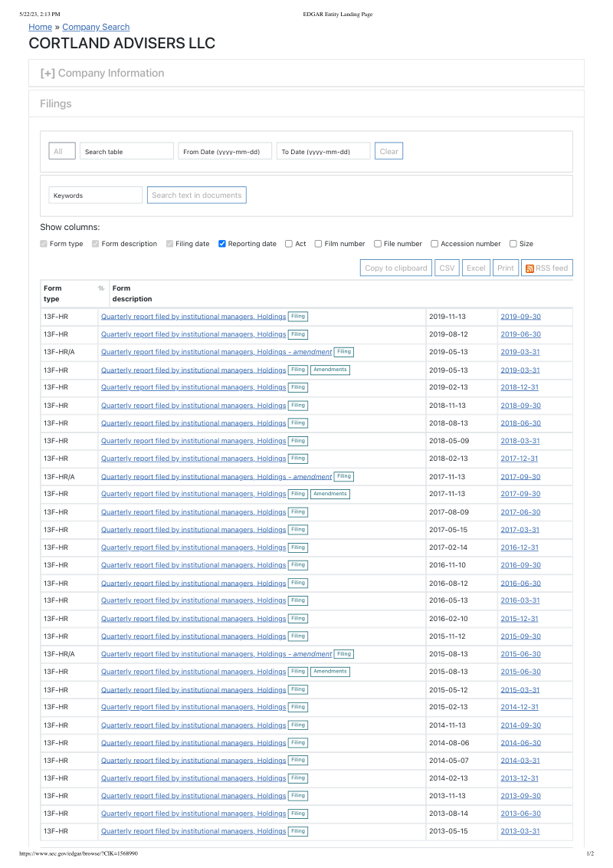Click the Filing button for 2013-08-14 report
Screen dimensions: 613x868
click(x=298, y=814)
